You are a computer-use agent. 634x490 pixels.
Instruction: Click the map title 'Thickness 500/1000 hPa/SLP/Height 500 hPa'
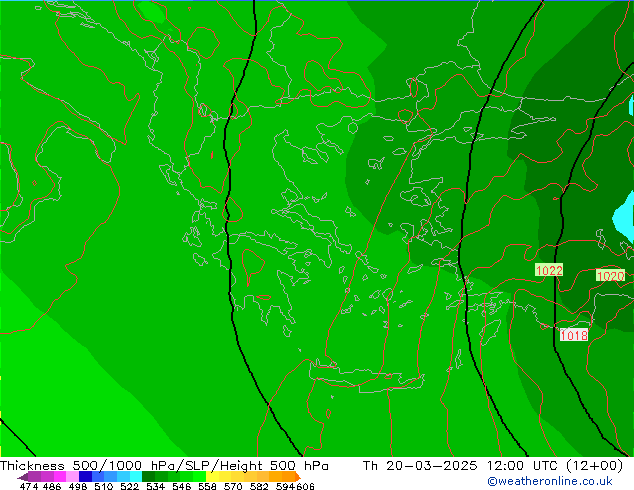pos(164,466)
